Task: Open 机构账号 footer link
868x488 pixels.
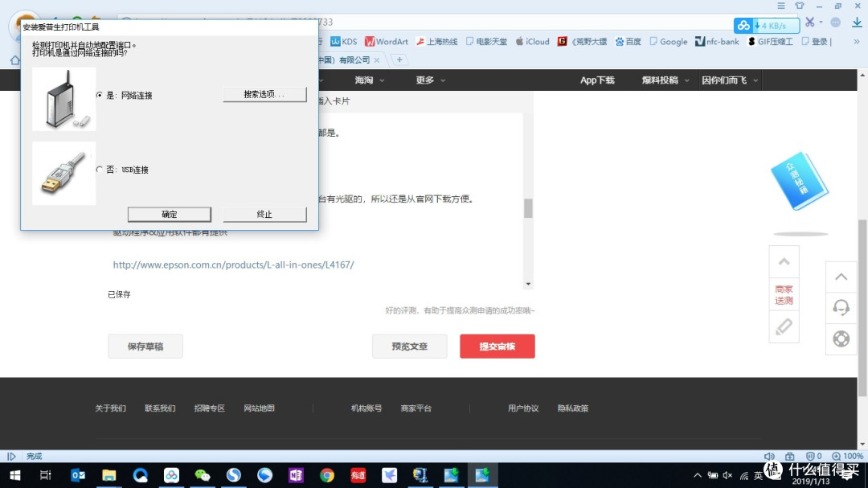Action: [x=366, y=408]
